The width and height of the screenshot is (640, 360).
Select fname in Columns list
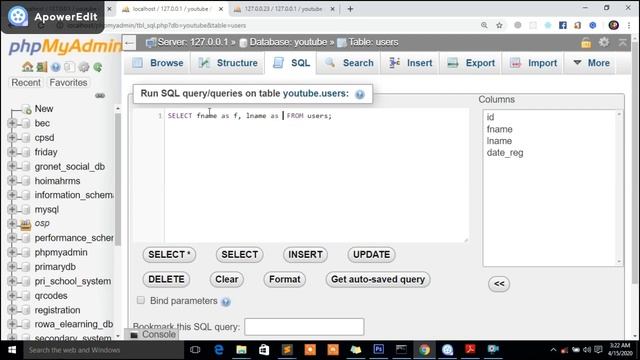[500, 129]
